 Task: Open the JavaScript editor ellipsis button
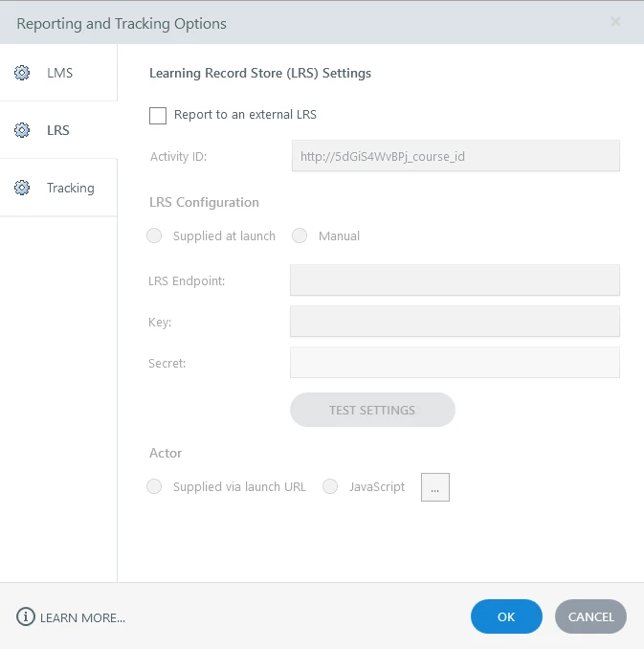click(434, 487)
